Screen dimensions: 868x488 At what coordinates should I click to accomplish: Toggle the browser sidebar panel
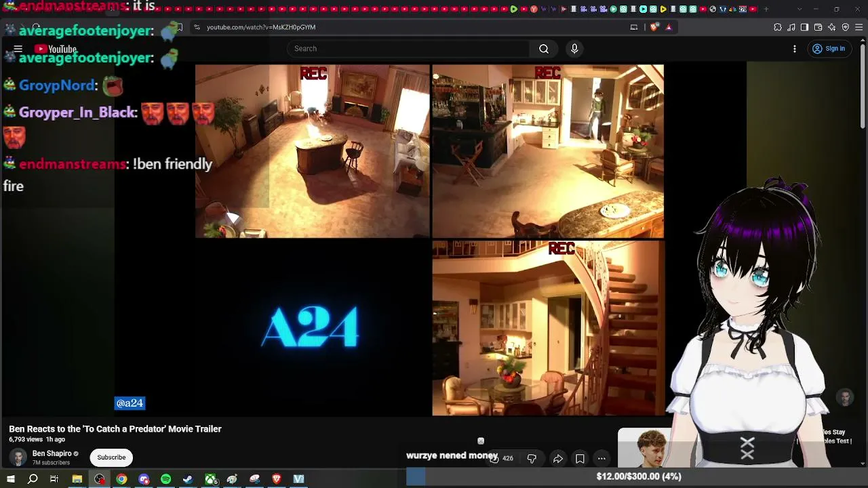(x=804, y=27)
